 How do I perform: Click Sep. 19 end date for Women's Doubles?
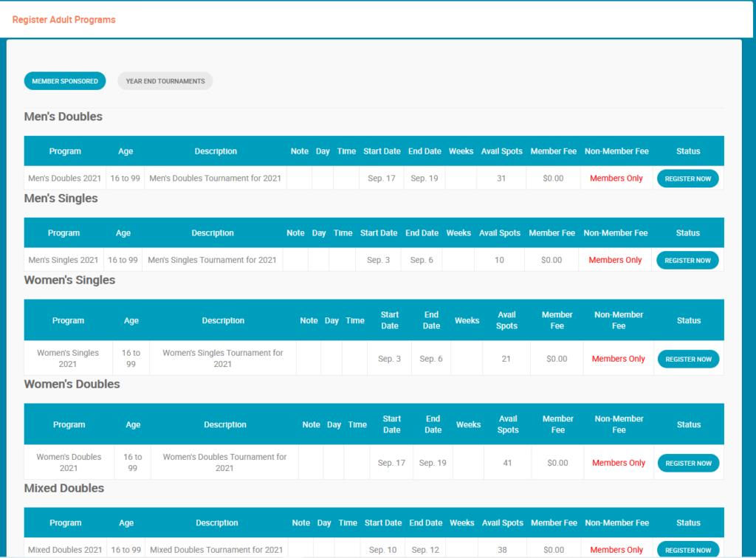click(433, 463)
